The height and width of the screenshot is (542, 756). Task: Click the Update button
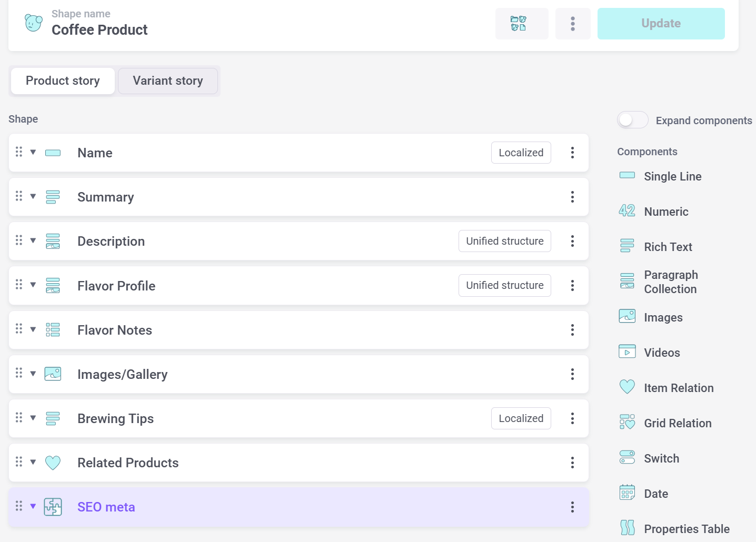point(661,24)
